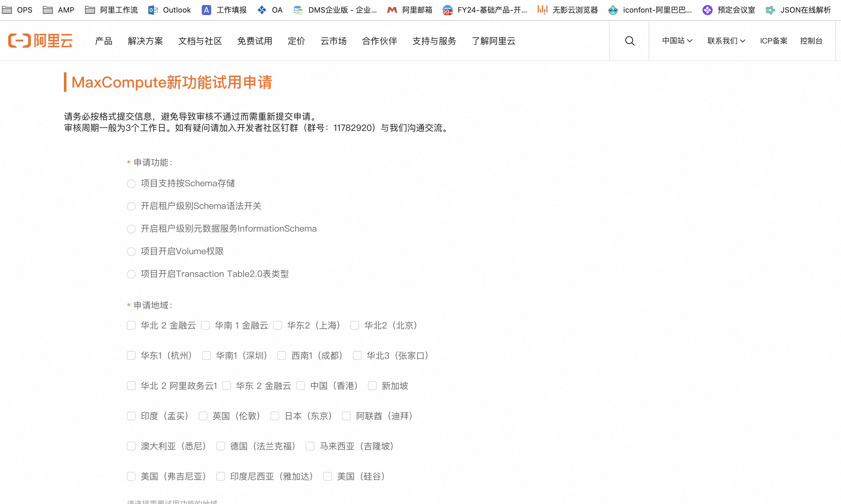Go to the ICP备案 link
The height and width of the screenshot is (504, 841).
point(773,41)
